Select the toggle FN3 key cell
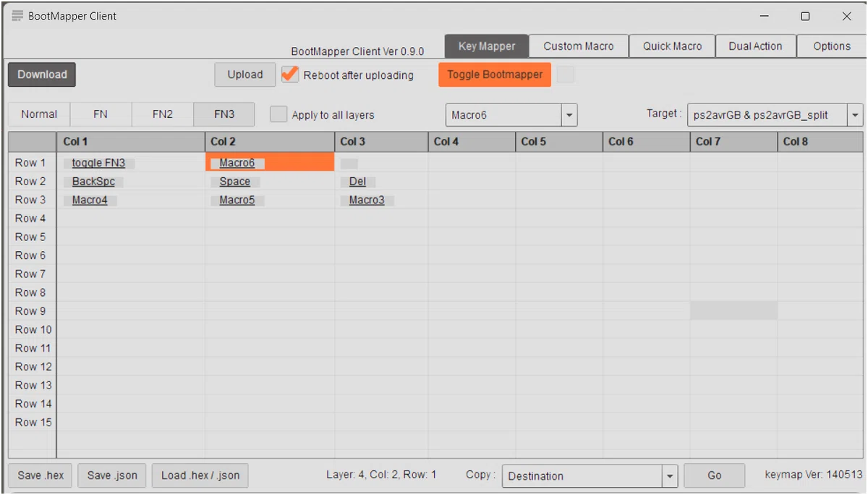 [x=131, y=163]
